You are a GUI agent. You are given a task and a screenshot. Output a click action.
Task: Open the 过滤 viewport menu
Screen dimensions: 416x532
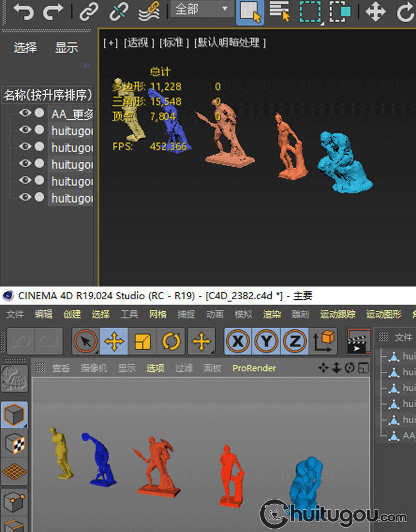click(x=184, y=368)
